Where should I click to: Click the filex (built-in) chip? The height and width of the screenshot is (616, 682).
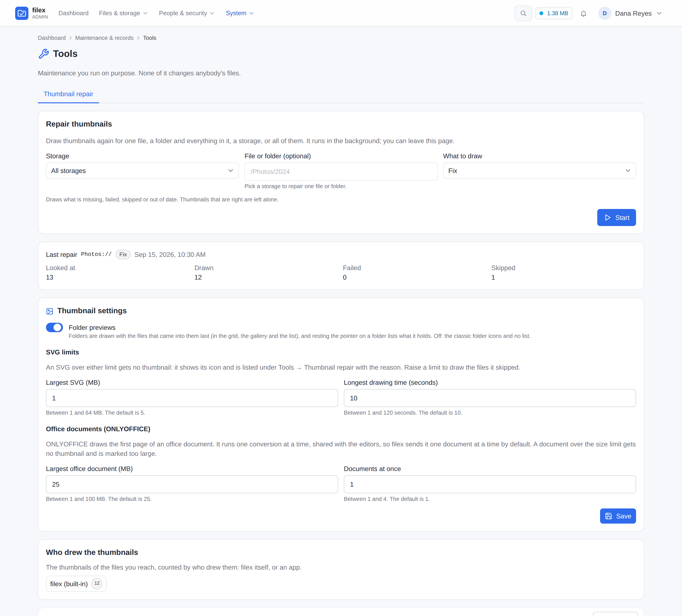pyautogui.click(x=76, y=584)
